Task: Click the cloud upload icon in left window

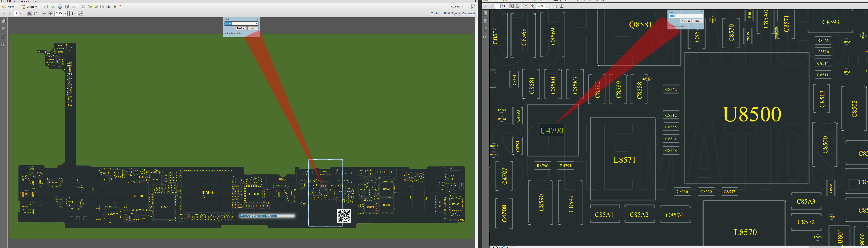Action: click(x=53, y=7)
